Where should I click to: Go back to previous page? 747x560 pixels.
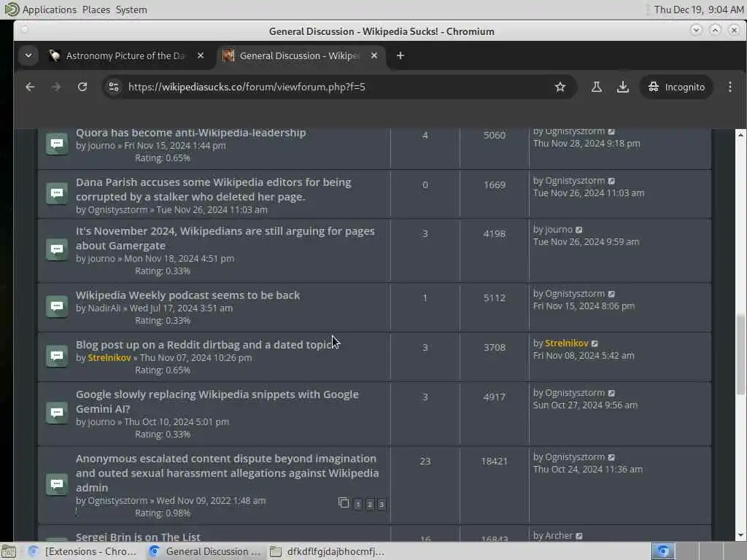(30, 87)
